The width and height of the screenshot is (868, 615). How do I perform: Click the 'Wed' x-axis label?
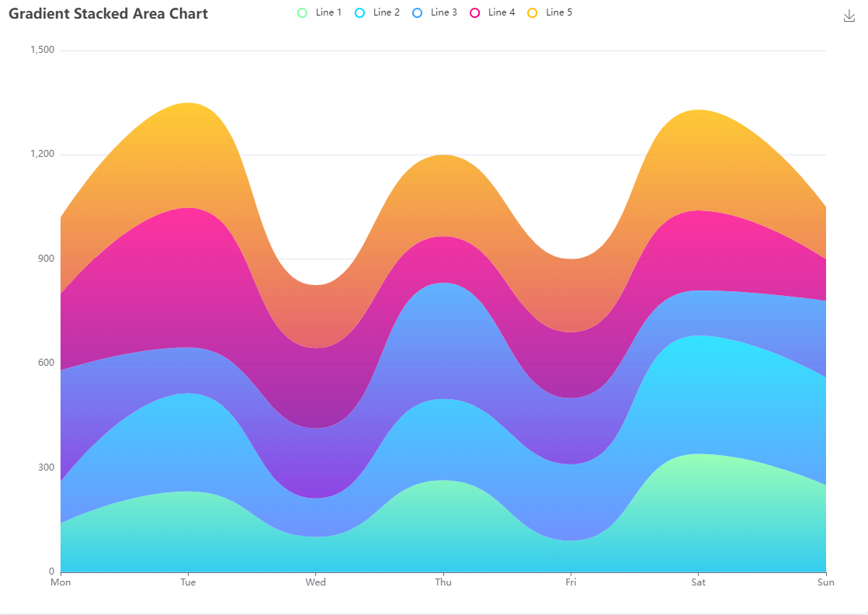pyautogui.click(x=315, y=582)
